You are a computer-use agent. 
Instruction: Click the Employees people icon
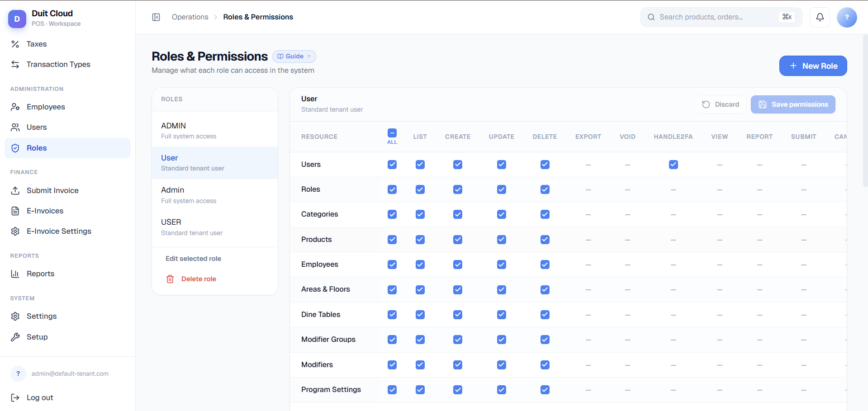pos(15,107)
